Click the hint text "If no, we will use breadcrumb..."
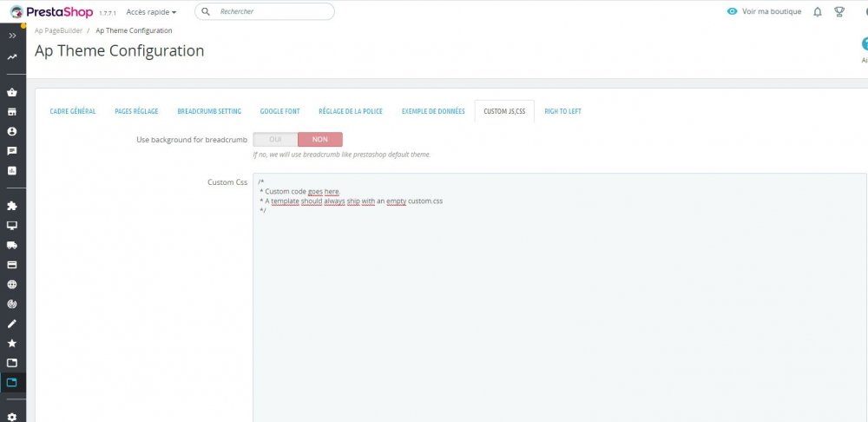868x422 pixels. click(341, 155)
